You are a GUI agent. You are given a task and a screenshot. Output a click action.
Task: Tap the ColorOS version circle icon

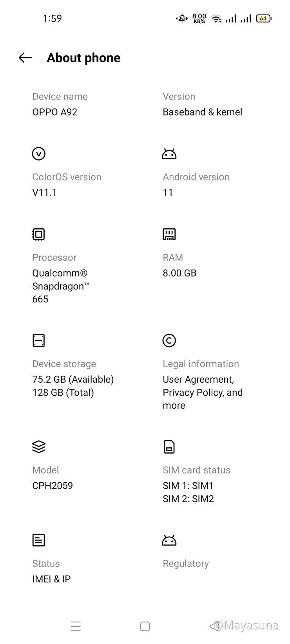point(38,154)
